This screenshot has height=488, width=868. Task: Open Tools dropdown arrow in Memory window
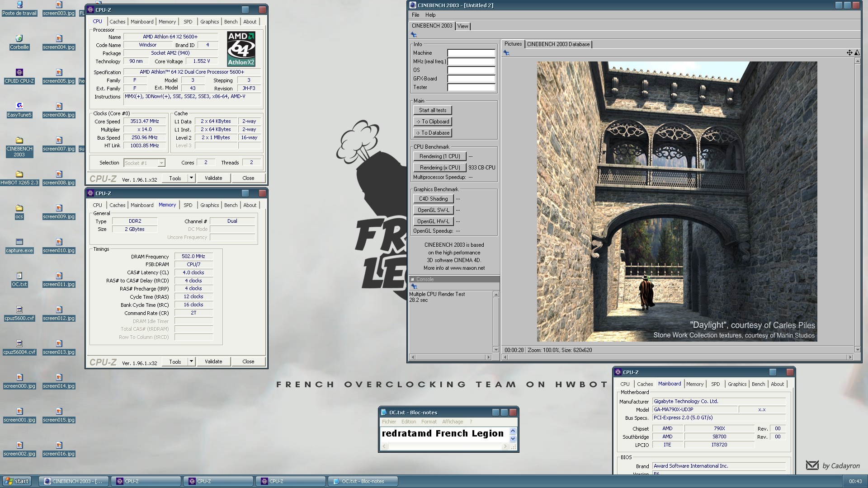(x=191, y=361)
